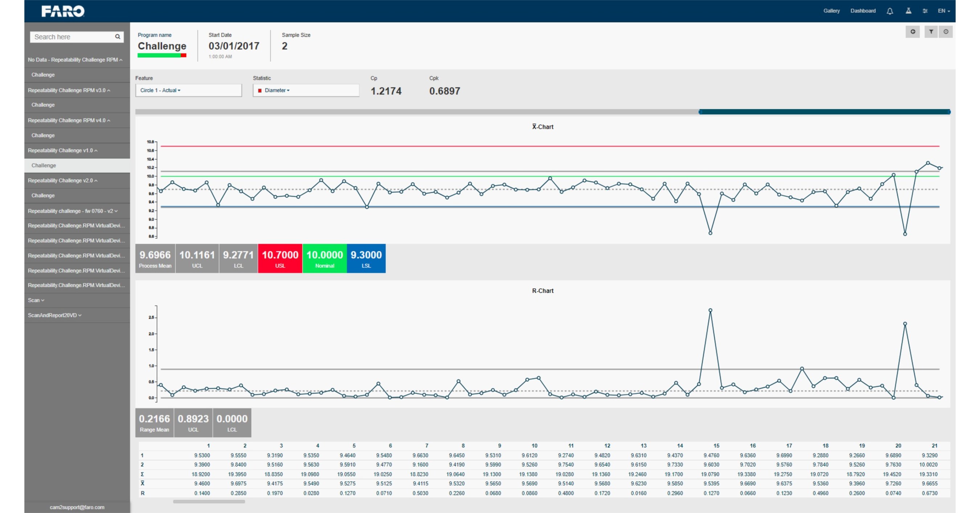Click the clock history button
Image resolution: width=980 pixels, height=513 pixels.
coord(946,32)
